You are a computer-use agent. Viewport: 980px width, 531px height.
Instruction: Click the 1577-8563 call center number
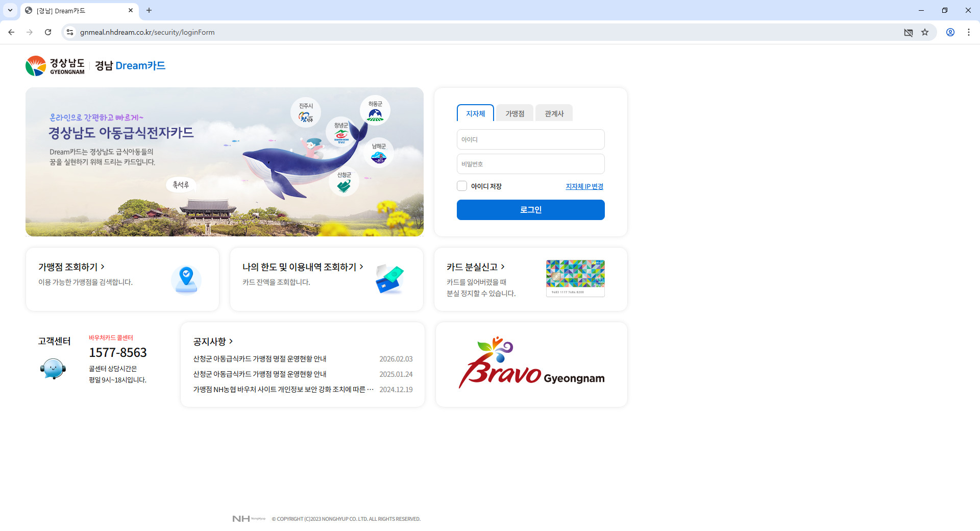[x=118, y=353]
